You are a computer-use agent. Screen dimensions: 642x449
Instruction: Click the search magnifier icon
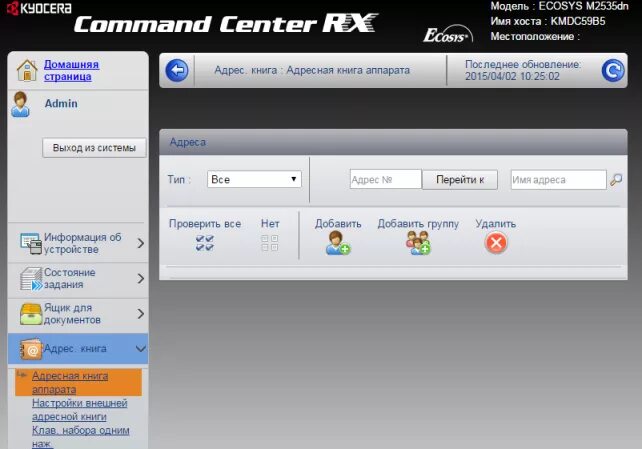click(616, 179)
